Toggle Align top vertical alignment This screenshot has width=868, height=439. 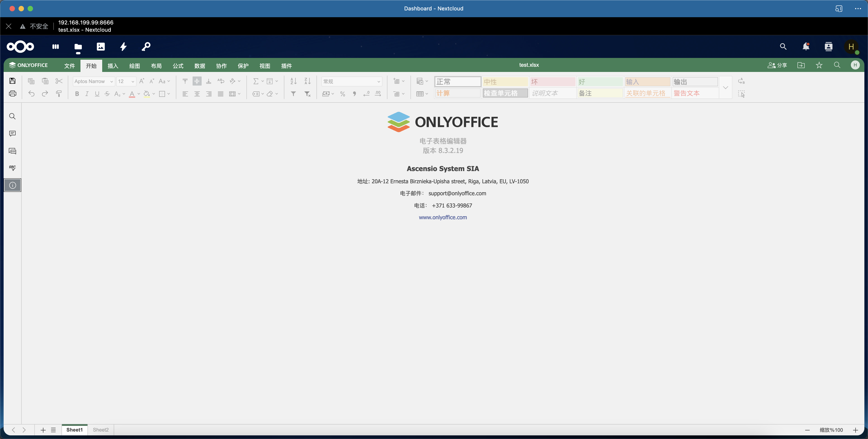(x=185, y=81)
